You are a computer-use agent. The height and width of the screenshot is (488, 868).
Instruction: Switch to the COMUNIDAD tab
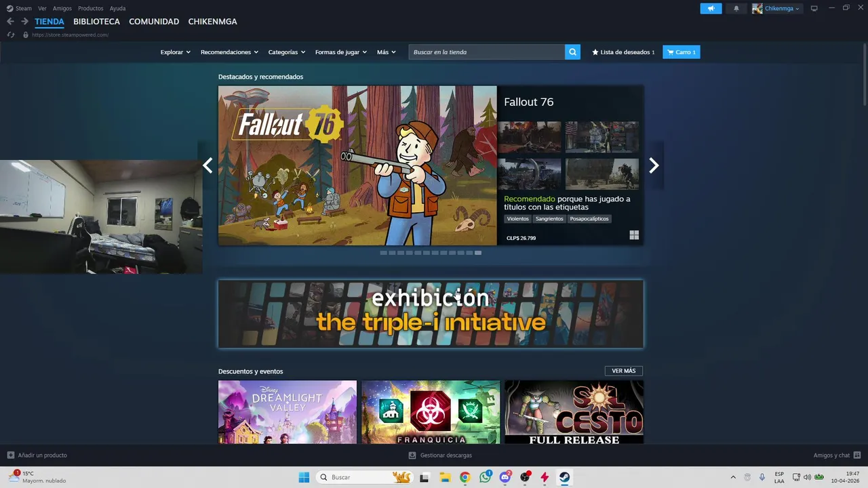point(154,22)
